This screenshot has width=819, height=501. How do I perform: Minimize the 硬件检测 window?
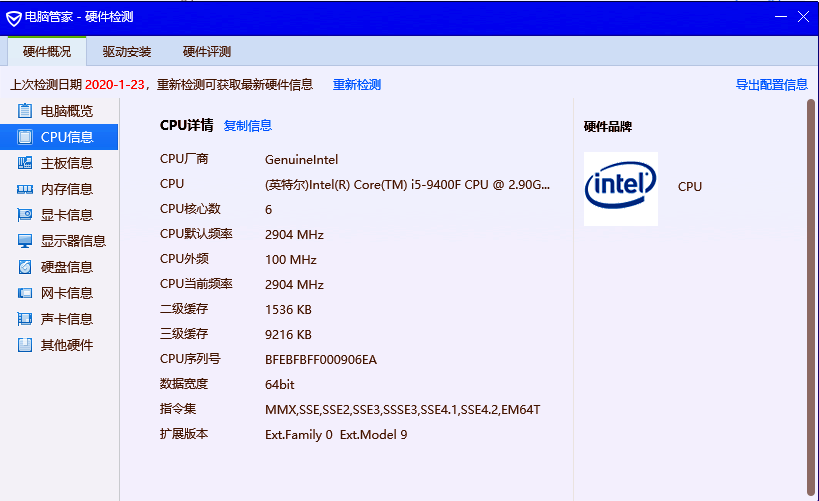[780, 17]
